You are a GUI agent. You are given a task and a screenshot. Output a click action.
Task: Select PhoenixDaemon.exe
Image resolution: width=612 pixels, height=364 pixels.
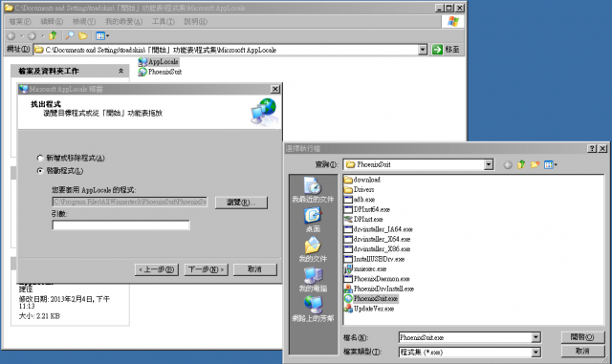(x=377, y=279)
